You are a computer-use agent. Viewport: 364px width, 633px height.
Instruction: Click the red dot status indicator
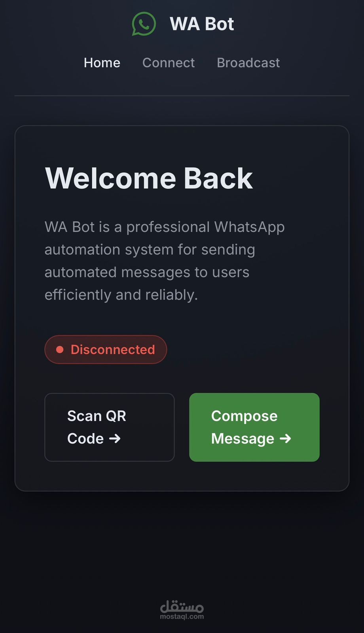60,349
